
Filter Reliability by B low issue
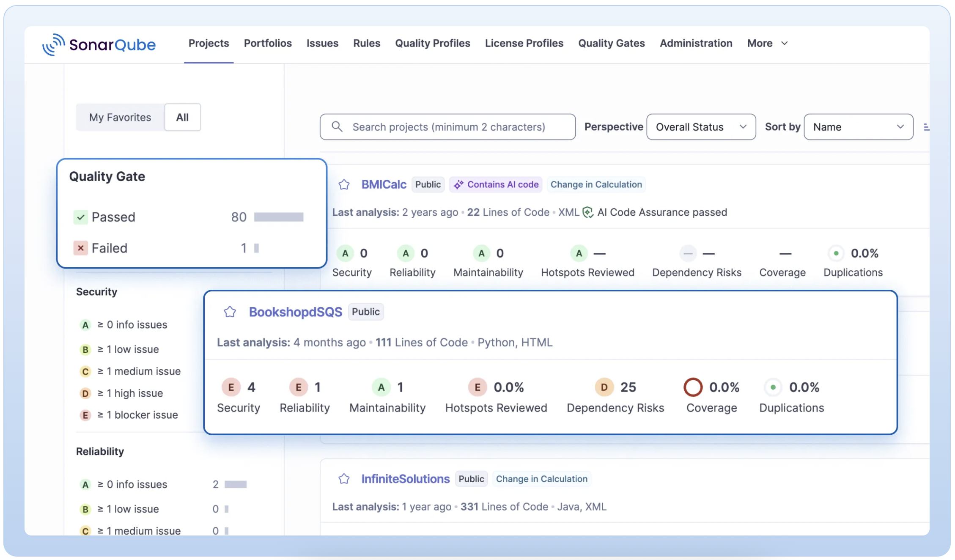coord(154,509)
